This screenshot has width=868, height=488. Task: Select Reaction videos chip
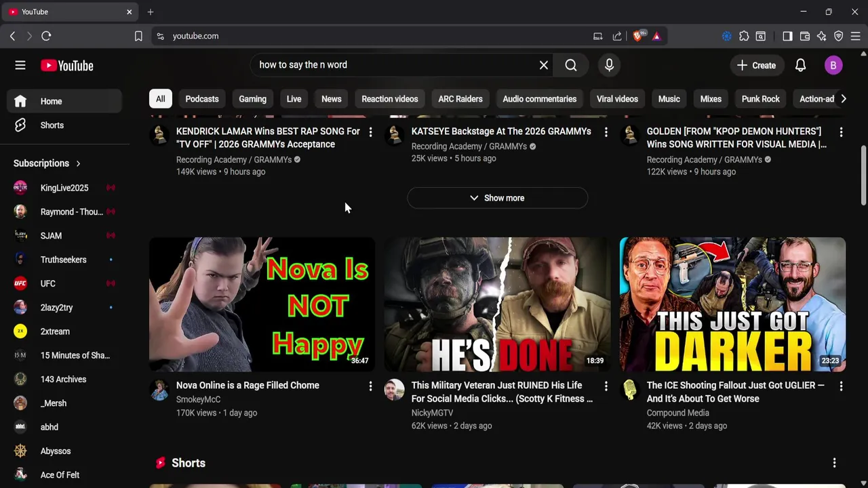[390, 99]
